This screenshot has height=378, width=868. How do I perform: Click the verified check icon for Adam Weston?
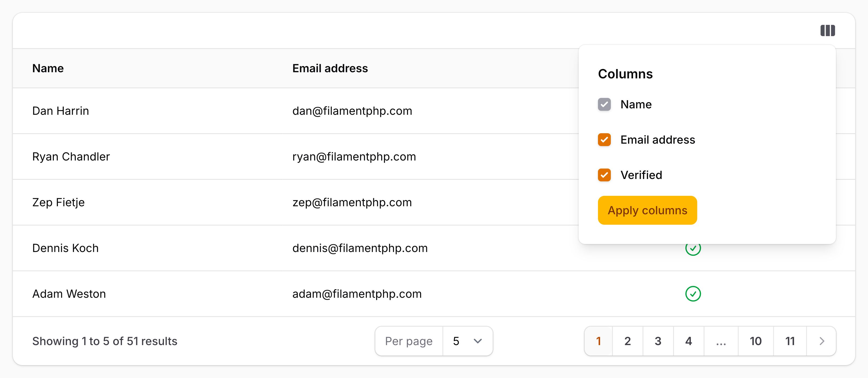pos(693,294)
